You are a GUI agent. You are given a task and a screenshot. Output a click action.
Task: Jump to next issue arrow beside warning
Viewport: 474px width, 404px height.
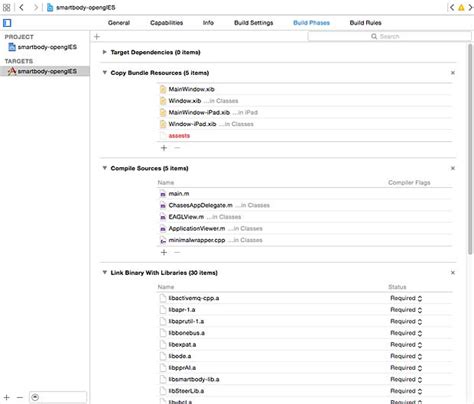(470, 7)
